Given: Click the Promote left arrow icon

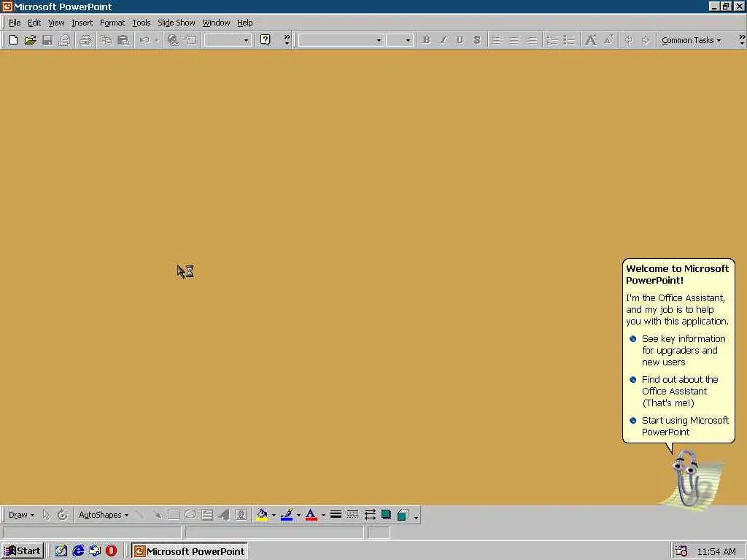Looking at the screenshot, I should pos(629,40).
